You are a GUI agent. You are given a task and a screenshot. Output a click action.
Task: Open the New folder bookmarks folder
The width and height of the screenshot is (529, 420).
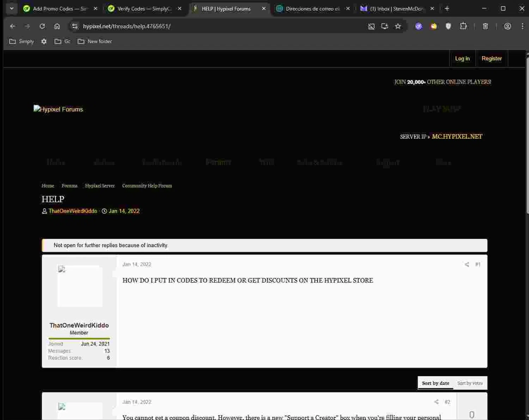pyautogui.click(x=95, y=41)
